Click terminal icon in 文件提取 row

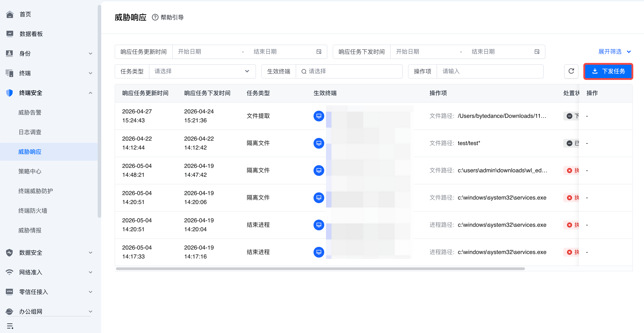pos(319,116)
